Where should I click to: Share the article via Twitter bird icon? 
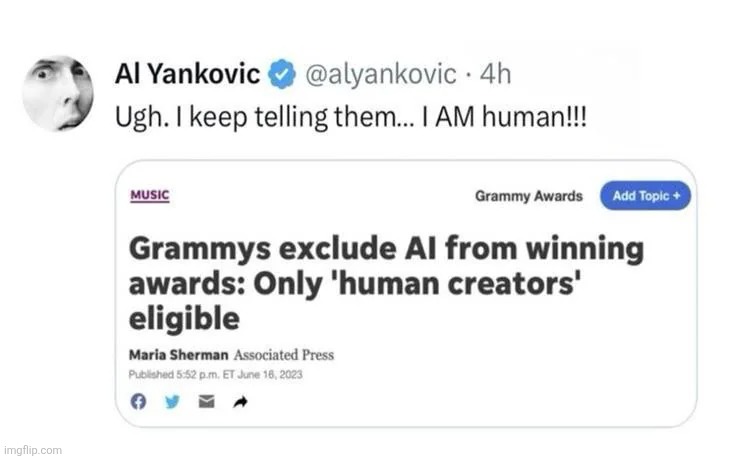pyautogui.click(x=172, y=402)
